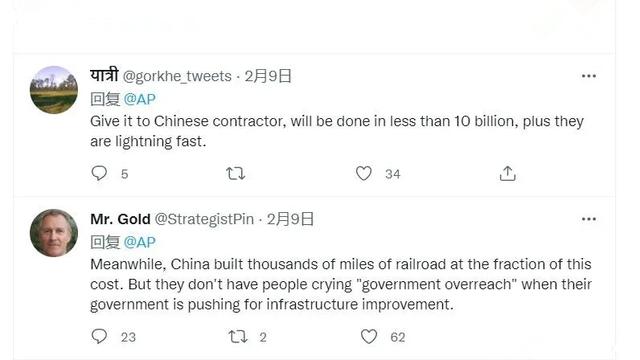Open the 2月9日 timestamp on first tweet
The height and width of the screenshot is (360, 640).
(x=268, y=76)
